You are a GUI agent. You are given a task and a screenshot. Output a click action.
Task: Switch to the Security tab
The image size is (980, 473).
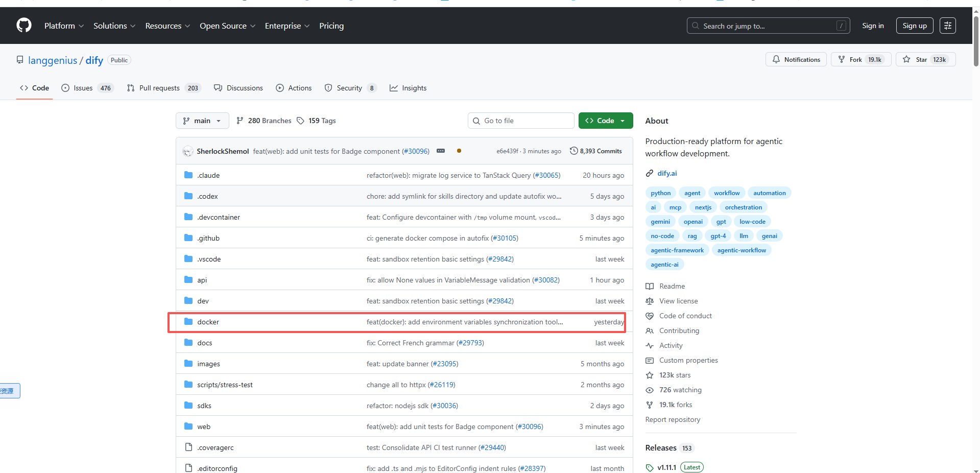351,88
